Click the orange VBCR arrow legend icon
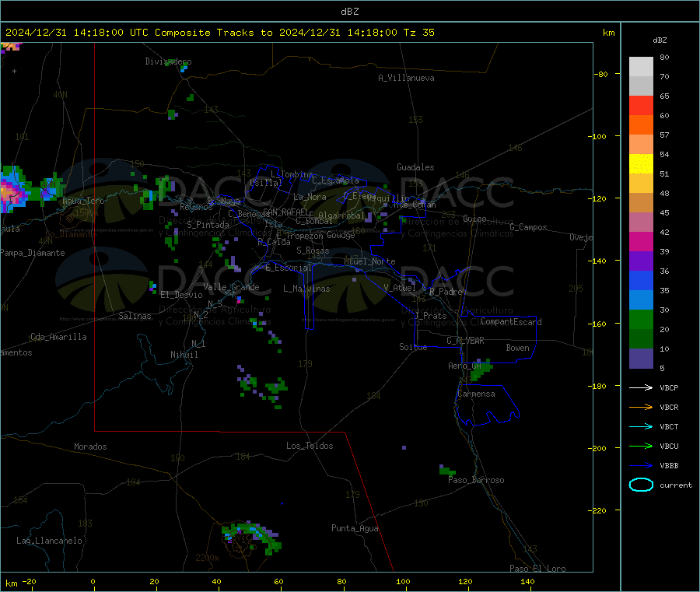The height and width of the screenshot is (592, 700). coord(641,407)
